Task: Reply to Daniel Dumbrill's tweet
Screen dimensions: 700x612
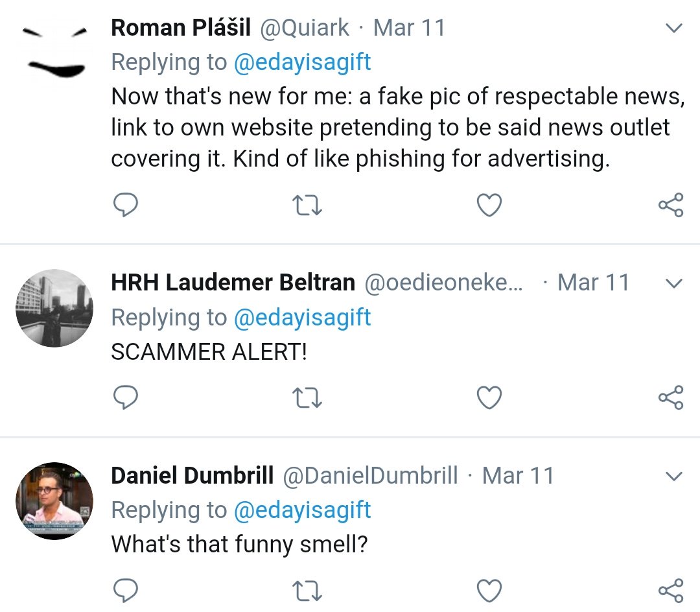Action: 126,591
